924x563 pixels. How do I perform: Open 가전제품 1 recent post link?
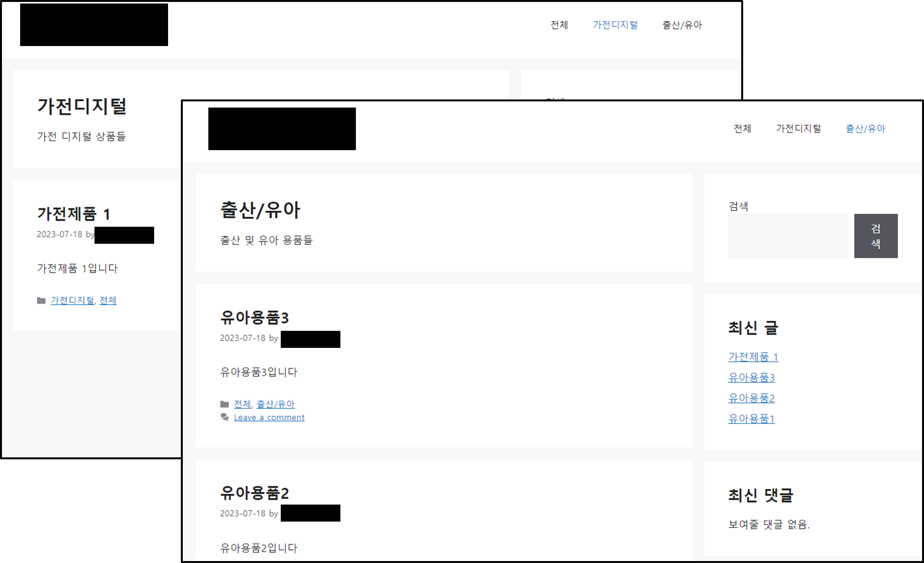[753, 357]
